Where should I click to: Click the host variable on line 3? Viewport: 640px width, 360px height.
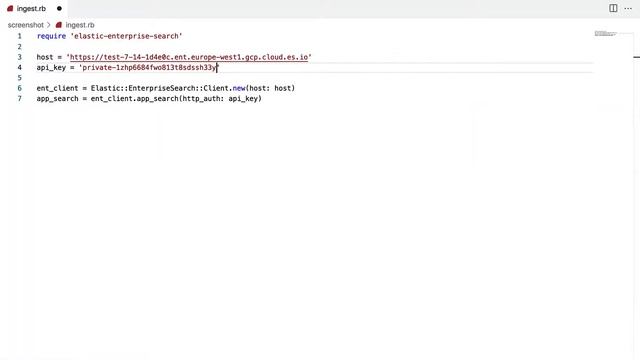45,57
